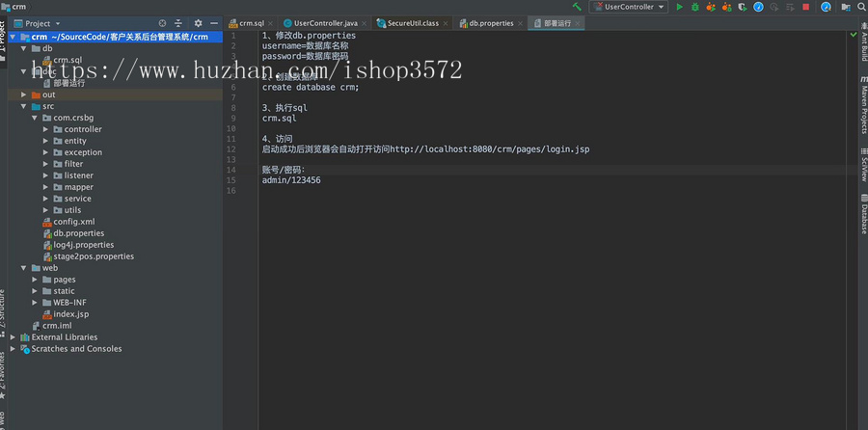Select the pages folder under web
868x430 pixels.
tap(65, 280)
